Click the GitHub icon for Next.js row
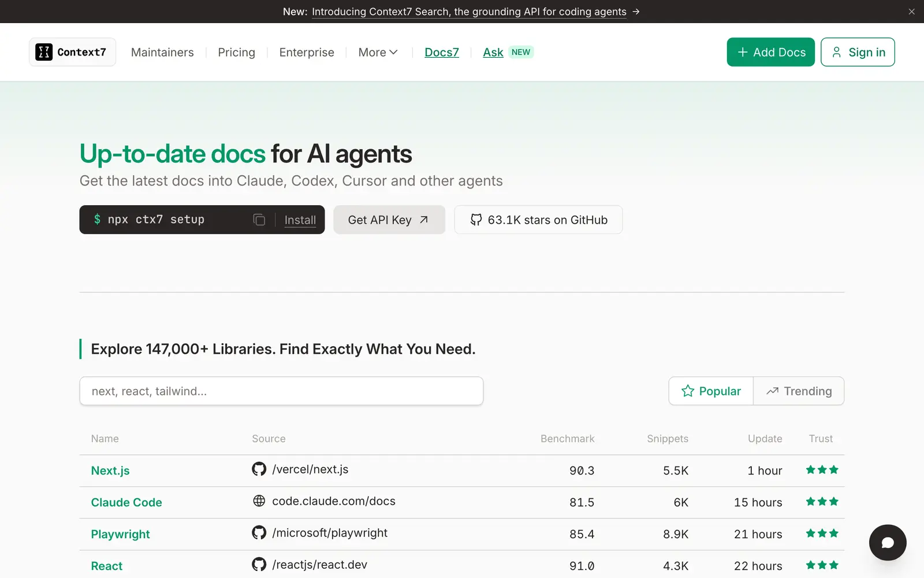 (x=259, y=469)
